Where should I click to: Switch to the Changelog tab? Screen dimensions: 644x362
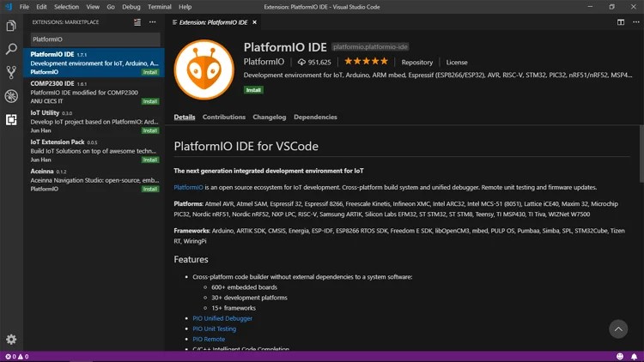pyautogui.click(x=270, y=117)
